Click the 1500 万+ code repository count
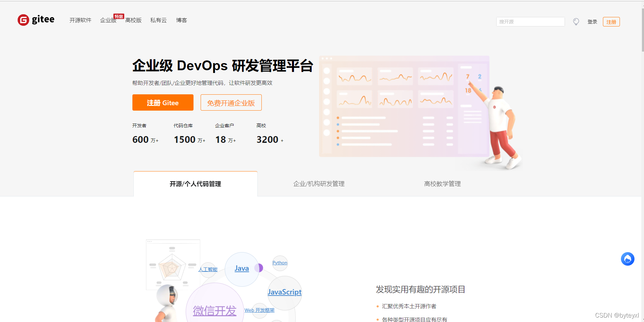This screenshot has width=644, height=322. [x=189, y=140]
